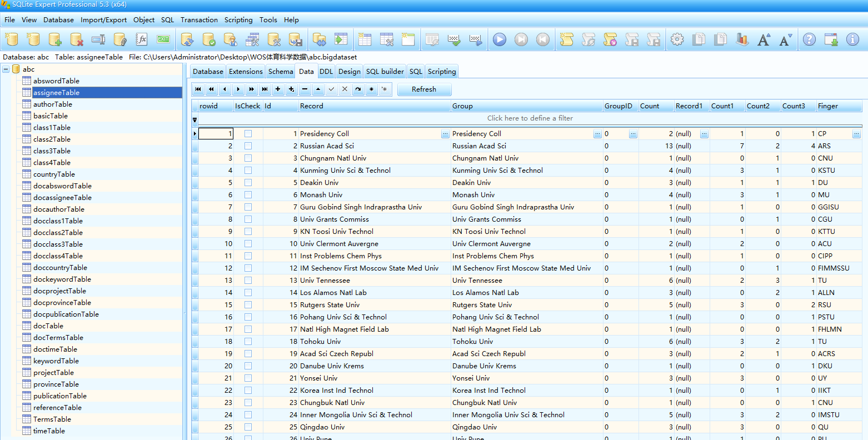This screenshot has height=440, width=868.
Task: Switch to the Schema tab
Action: pyautogui.click(x=281, y=72)
